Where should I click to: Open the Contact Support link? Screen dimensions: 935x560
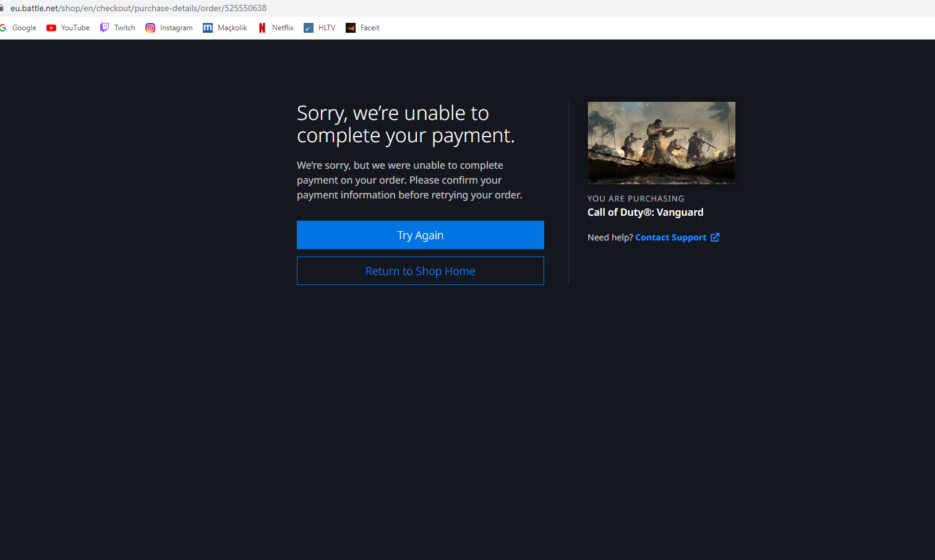pos(670,237)
